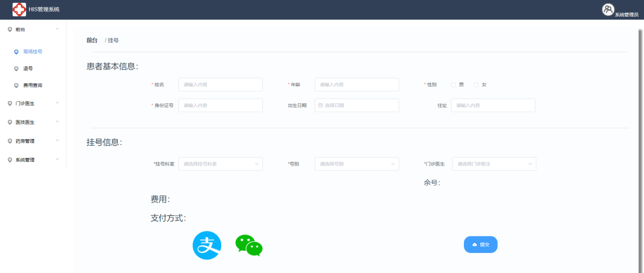Click the 性别 field label
This screenshot has width=644, height=273.
click(x=432, y=85)
